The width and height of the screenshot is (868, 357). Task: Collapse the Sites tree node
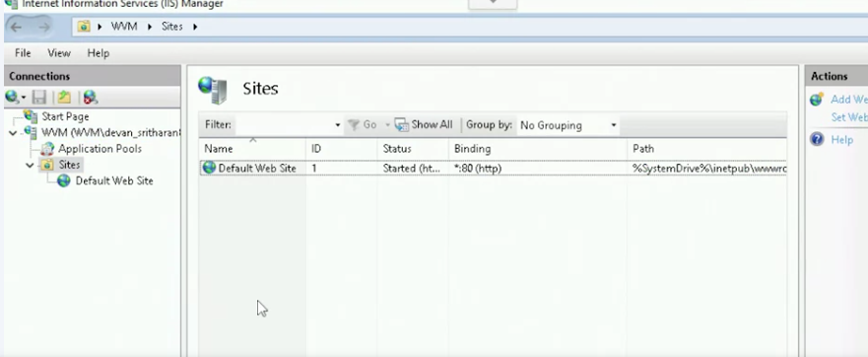click(x=30, y=166)
